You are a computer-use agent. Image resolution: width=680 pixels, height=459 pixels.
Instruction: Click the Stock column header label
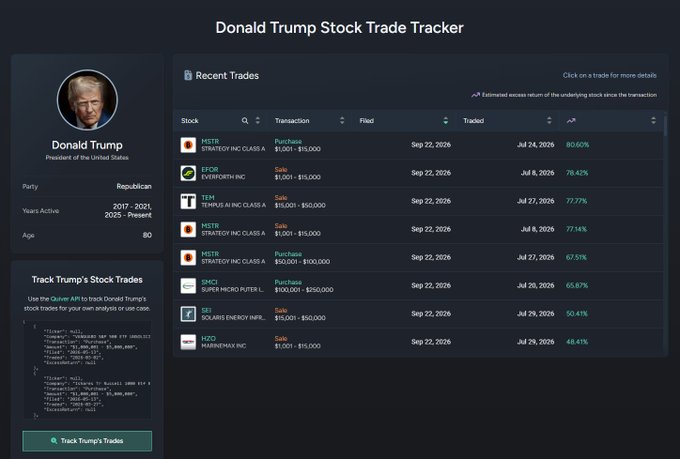pos(190,121)
